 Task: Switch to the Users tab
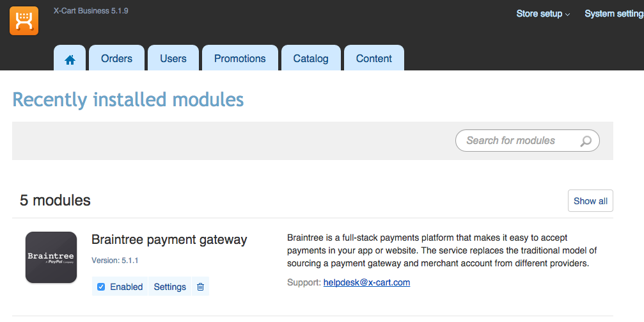173,58
